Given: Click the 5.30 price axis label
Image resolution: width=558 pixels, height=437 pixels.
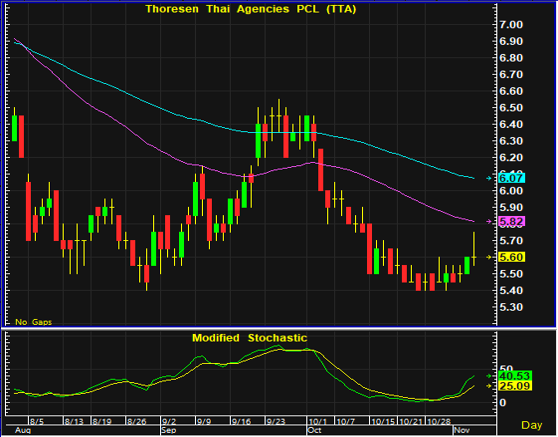Looking at the screenshot, I should point(511,307).
